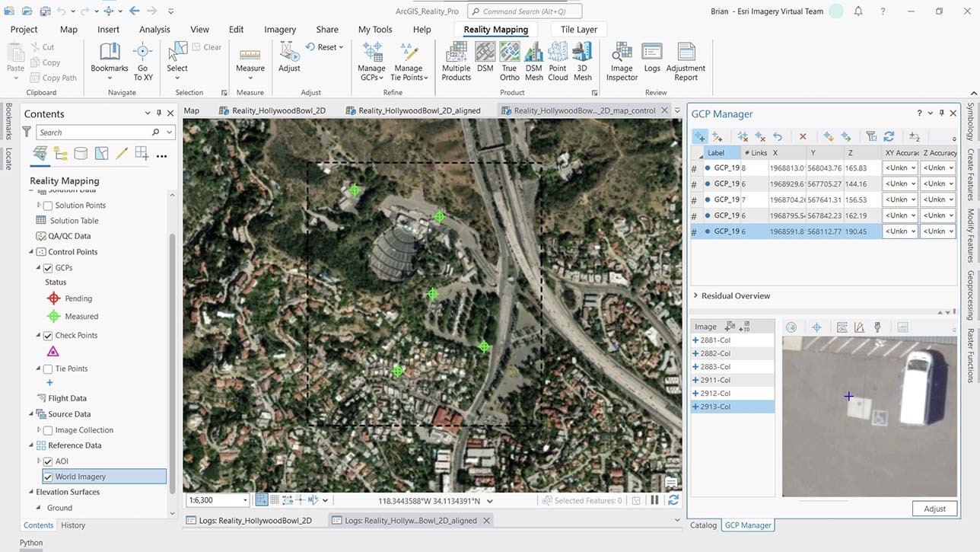This screenshot has width=980, height=552.
Task: Switch to the Catalog pane tab
Action: point(703,525)
